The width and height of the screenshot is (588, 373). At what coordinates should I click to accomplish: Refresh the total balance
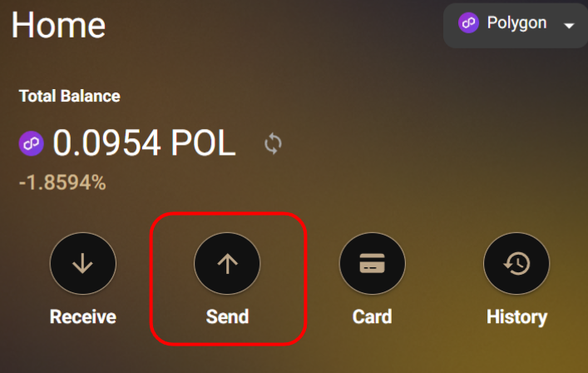click(273, 143)
